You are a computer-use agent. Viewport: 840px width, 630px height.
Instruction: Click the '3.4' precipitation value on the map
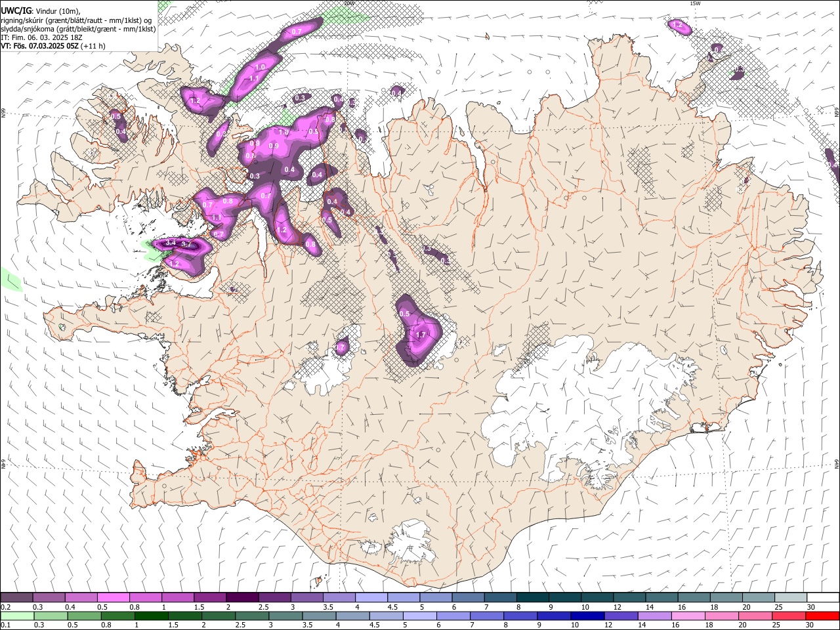[x=171, y=243]
